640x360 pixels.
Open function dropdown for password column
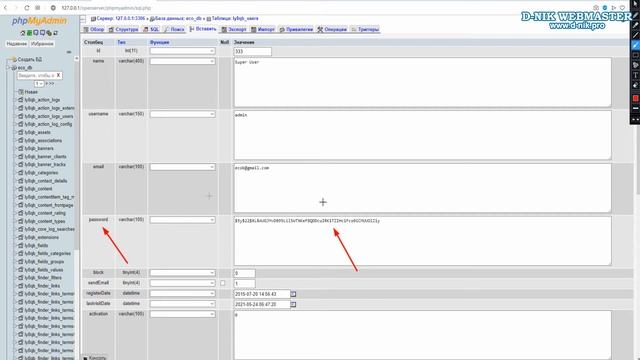pyautogui.click(x=182, y=220)
